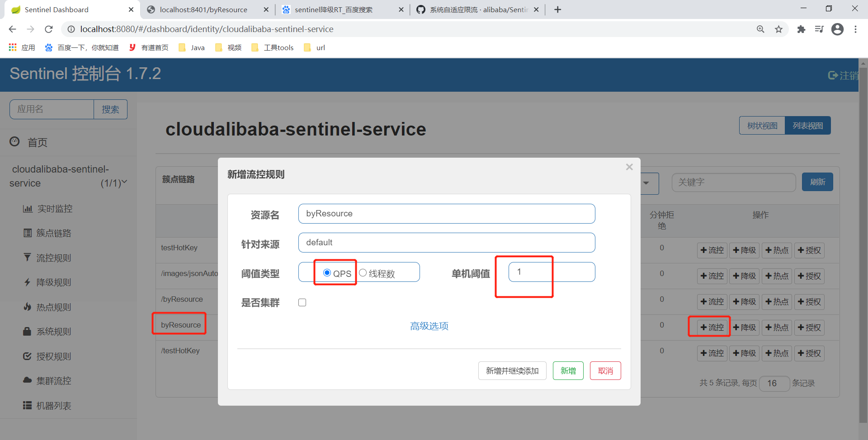Add 热点 rule for /byResource row
Viewport: 868px width, 440px height.
[x=777, y=302]
